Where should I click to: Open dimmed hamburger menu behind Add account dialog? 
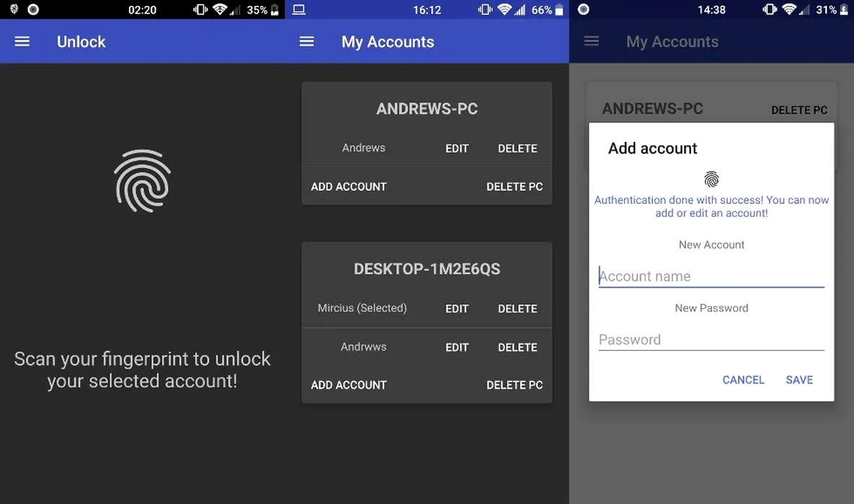point(592,41)
